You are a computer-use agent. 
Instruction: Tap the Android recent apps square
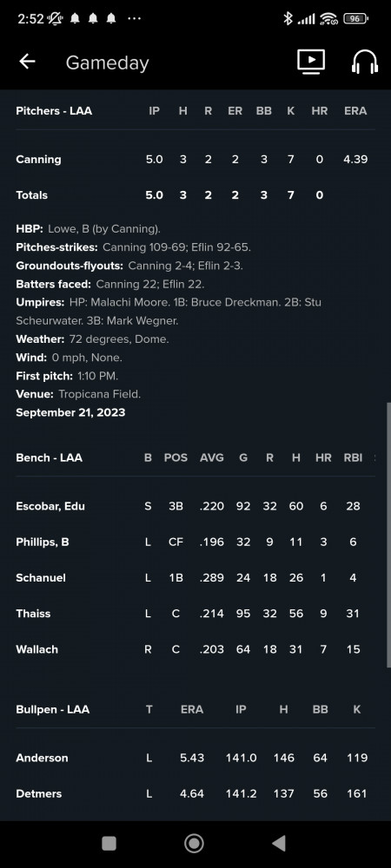coord(109,843)
